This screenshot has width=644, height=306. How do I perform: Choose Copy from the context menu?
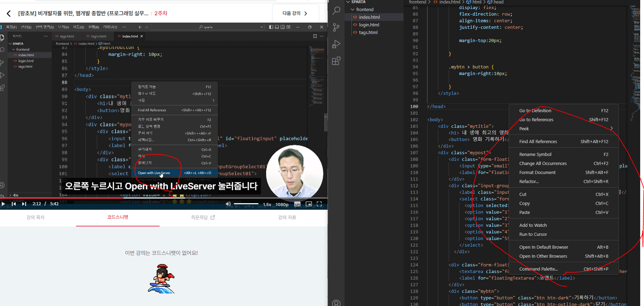(x=563, y=204)
